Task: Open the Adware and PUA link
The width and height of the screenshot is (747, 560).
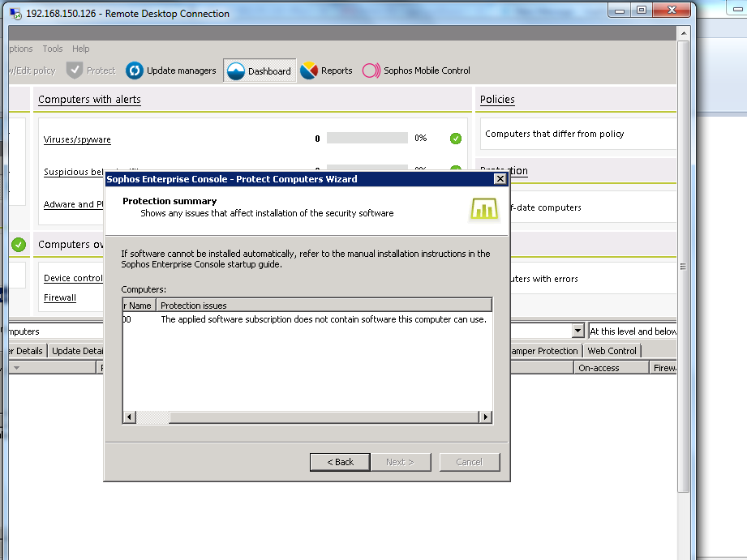Action: click(x=73, y=204)
